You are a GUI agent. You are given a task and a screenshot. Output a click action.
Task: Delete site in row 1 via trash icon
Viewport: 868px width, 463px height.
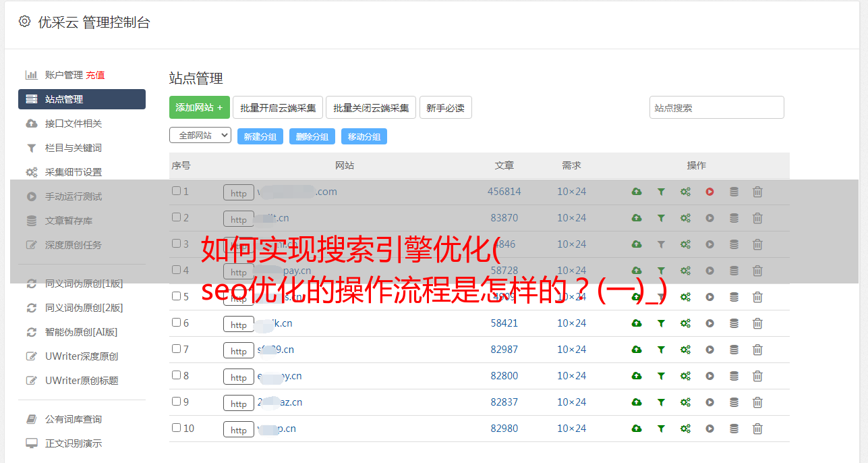[757, 192]
